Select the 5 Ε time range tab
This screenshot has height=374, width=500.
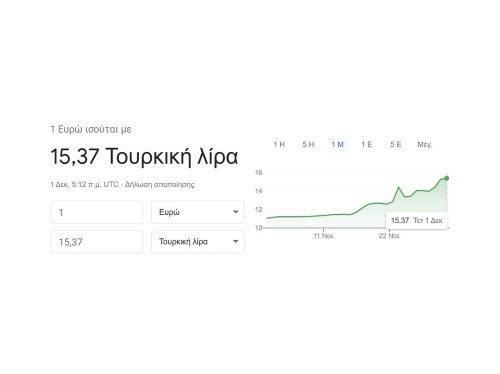tap(396, 144)
